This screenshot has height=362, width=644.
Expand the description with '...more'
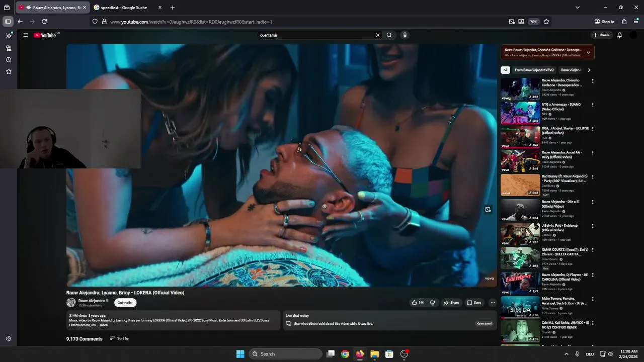click(x=103, y=325)
